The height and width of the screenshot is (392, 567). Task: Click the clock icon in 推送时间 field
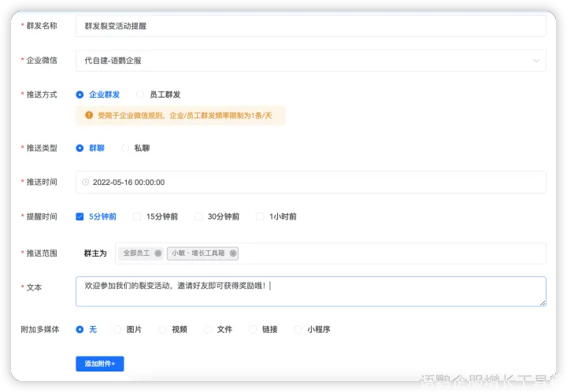[x=86, y=182]
